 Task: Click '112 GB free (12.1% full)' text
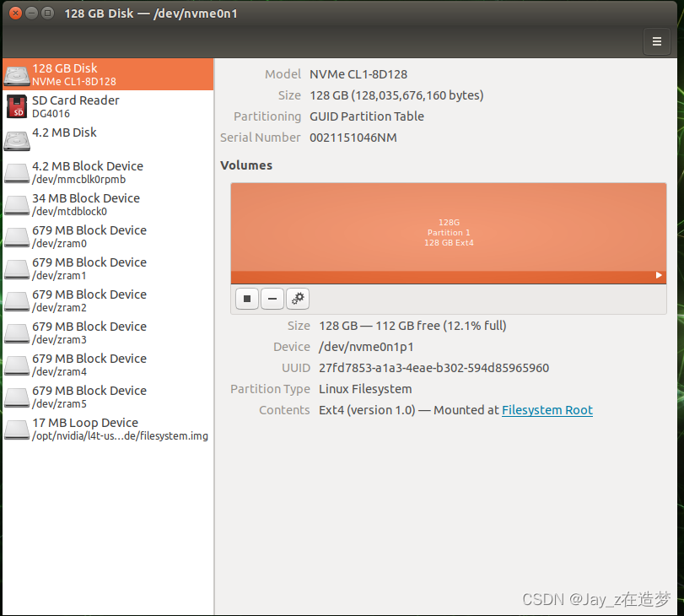pos(440,326)
